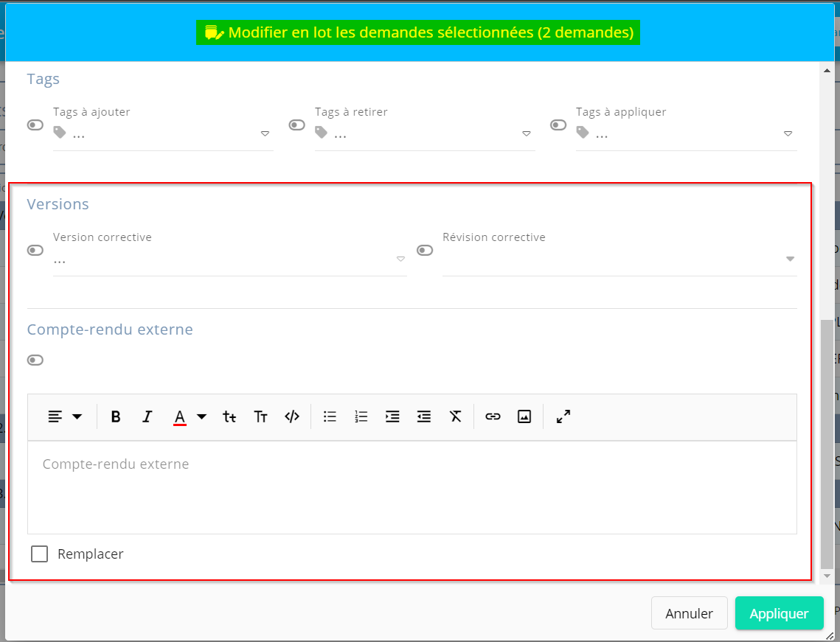840x642 pixels.
Task: Open the Version corrective dropdown arrow
Action: tap(400, 259)
